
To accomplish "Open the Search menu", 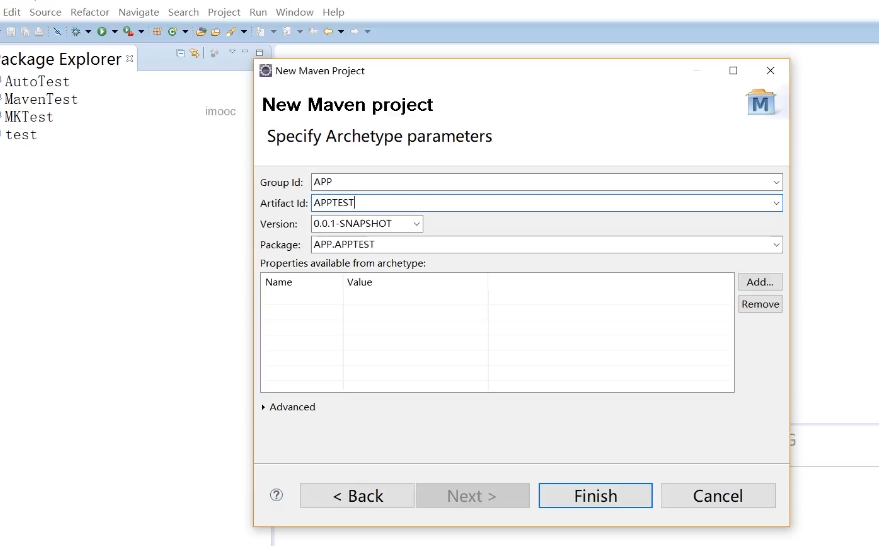I will click(183, 12).
